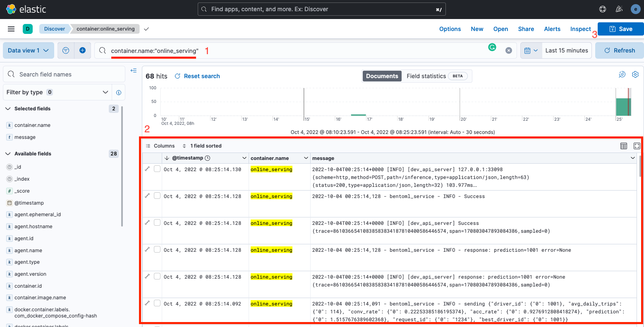Open the Columns selector
644x327 pixels.
click(160, 146)
